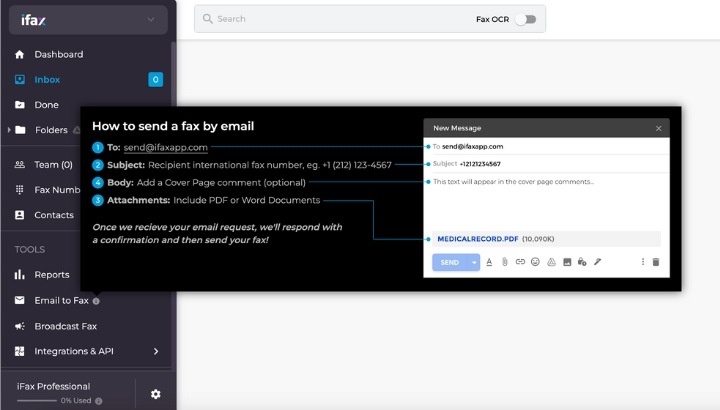The image size is (720, 410).
Task: Open settings with the gear icon
Action: [x=156, y=394]
